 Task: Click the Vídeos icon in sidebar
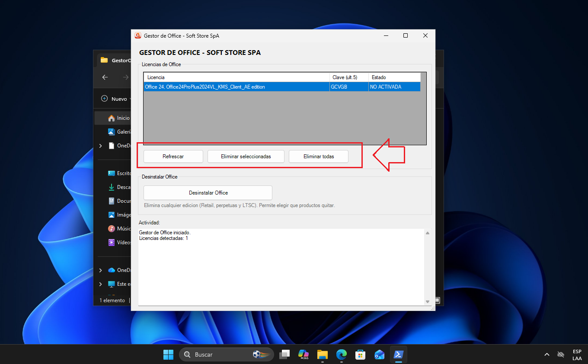112,243
